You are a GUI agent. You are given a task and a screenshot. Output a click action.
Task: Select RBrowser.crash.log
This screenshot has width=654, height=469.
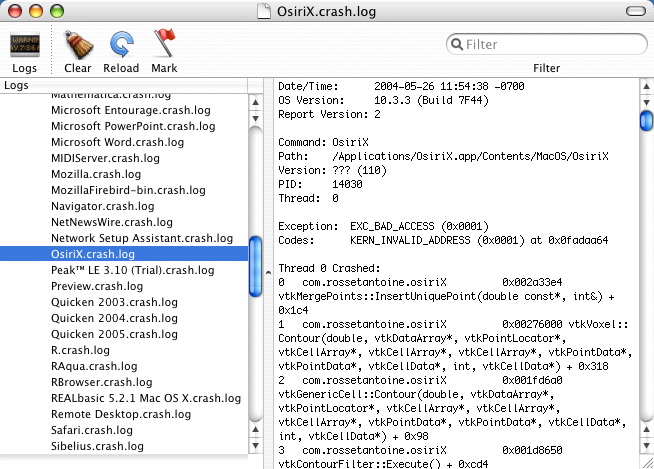point(101,382)
